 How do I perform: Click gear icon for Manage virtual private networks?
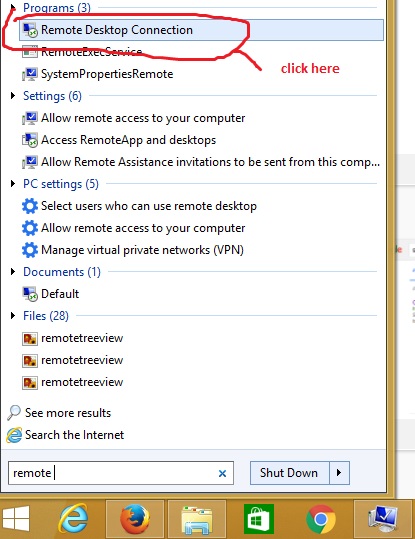tap(30, 250)
